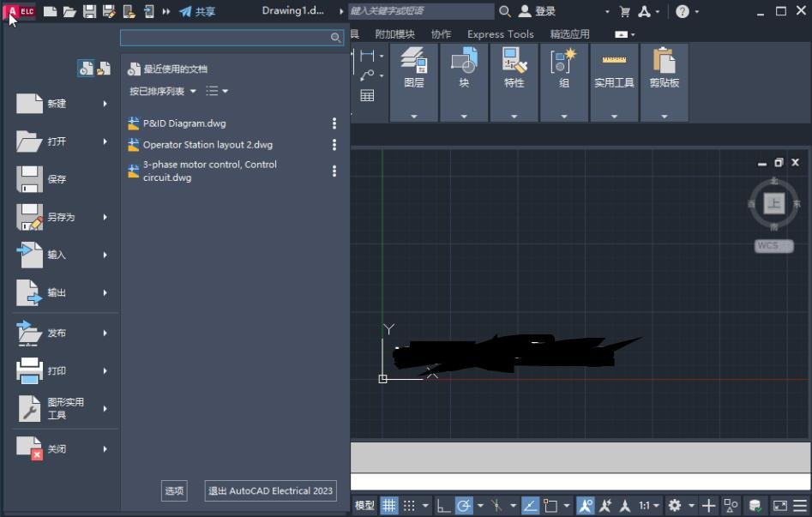Click the Open folder icon in quick access toolbar

69,11
